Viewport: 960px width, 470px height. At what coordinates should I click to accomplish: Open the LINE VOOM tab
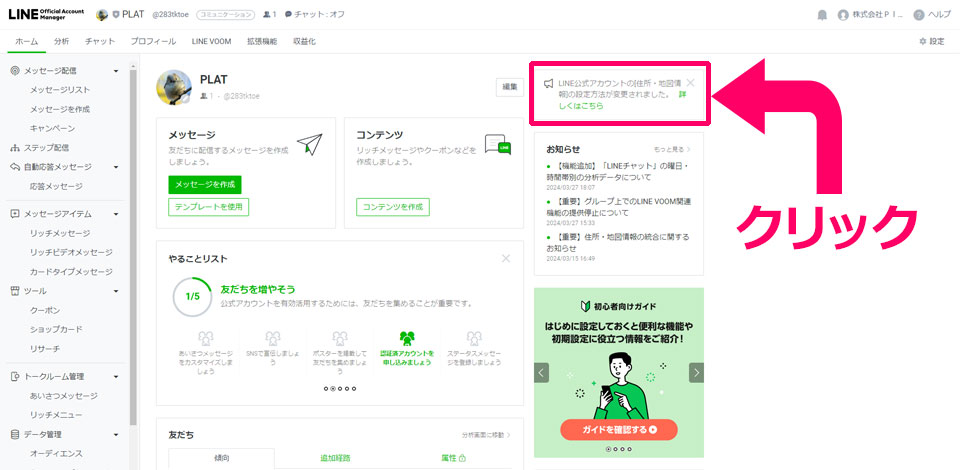211,42
